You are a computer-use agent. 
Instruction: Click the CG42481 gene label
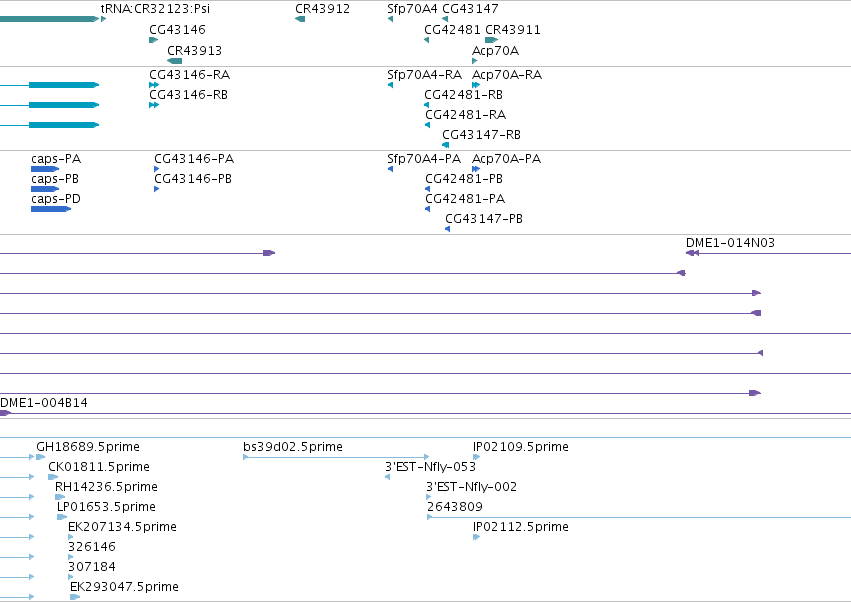tap(453, 29)
